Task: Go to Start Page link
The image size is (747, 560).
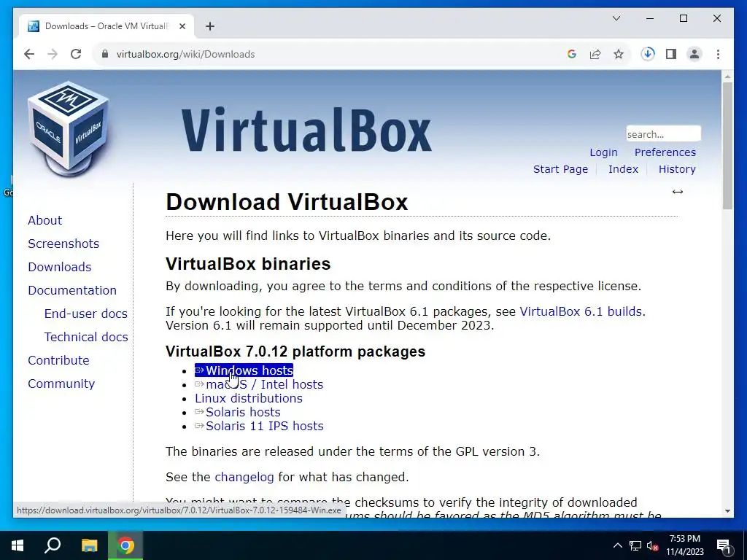Action: [560, 169]
